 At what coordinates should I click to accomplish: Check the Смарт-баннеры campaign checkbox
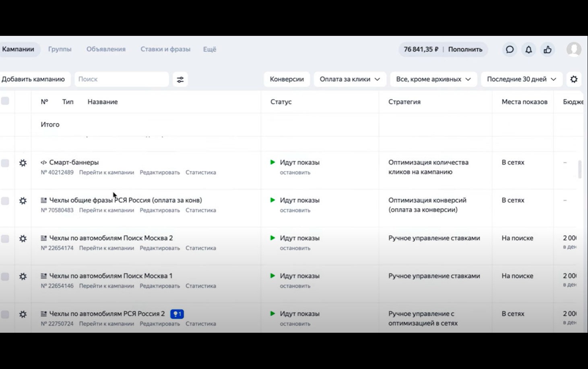[x=5, y=163]
